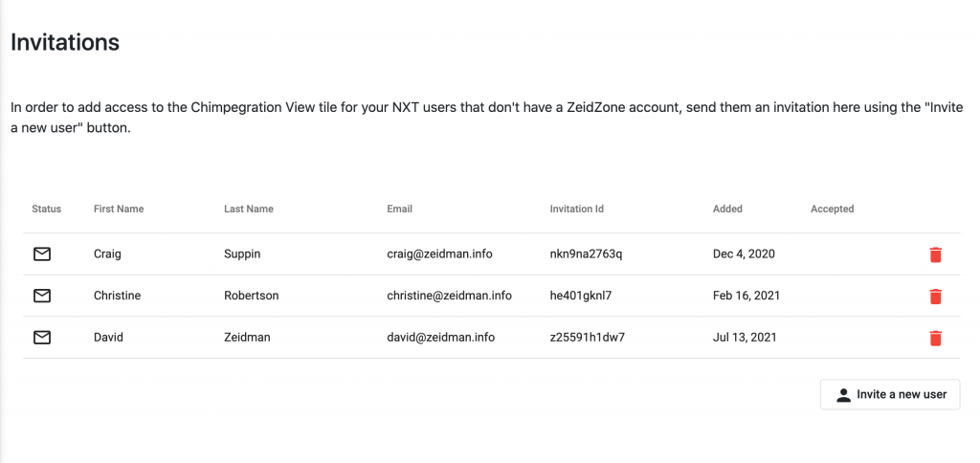Screen dimensions: 980x463
Task: Select the craig@zeidman.info email cell
Action: (x=439, y=254)
